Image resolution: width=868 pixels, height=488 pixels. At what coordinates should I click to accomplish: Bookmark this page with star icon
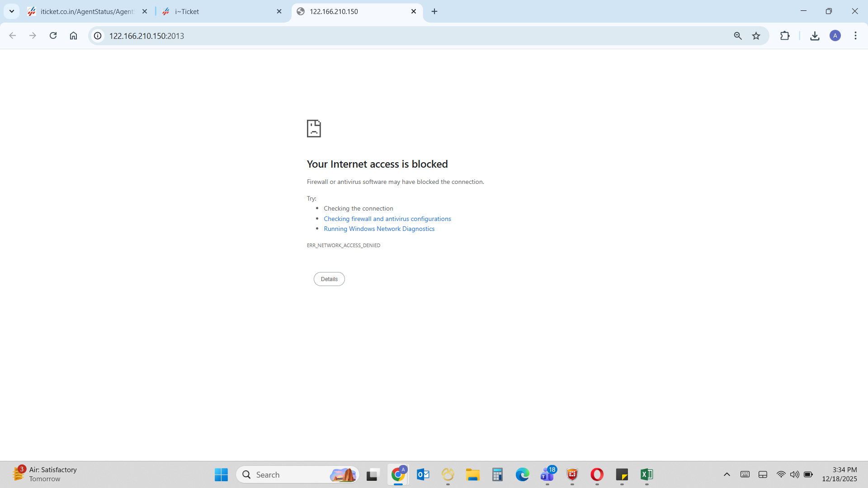click(756, 36)
